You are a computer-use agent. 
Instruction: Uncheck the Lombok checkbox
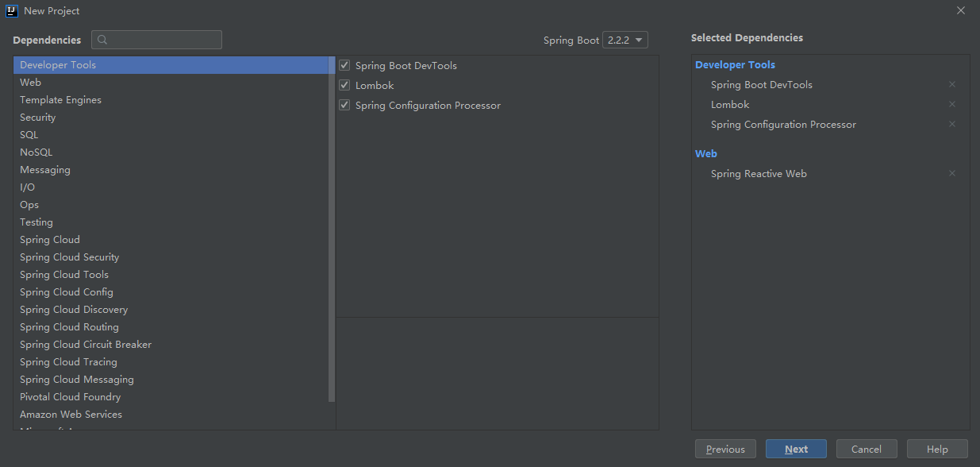tap(344, 86)
